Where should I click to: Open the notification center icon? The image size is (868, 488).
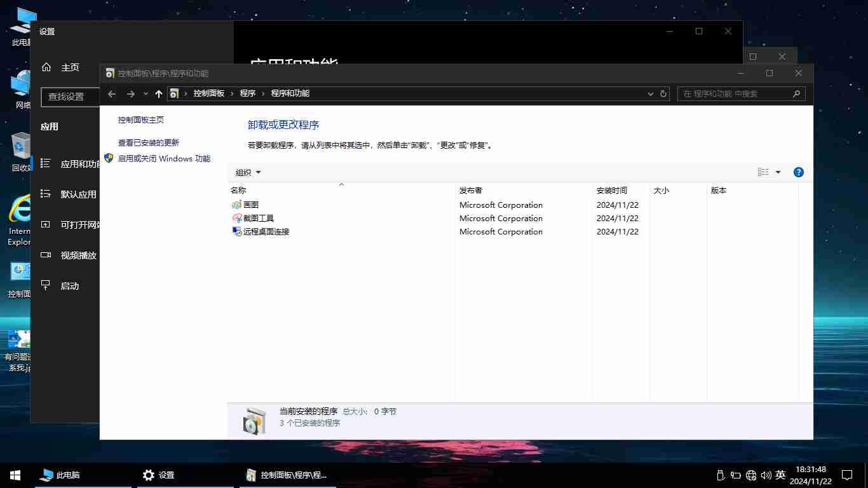coord(846,475)
